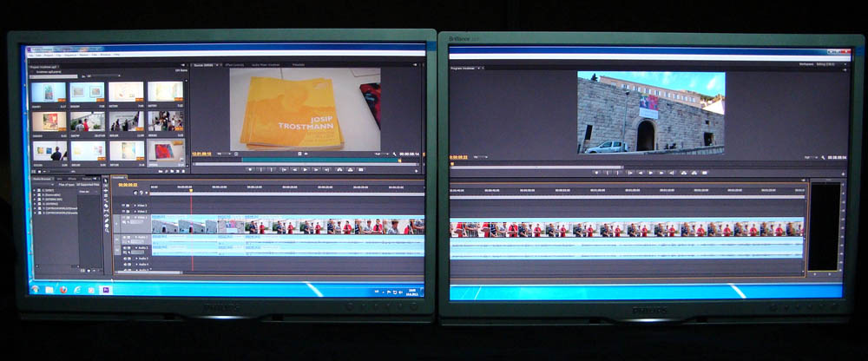This screenshot has width=868, height=361.
Task: Go to In point in Program monitor
Action: [630, 173]
